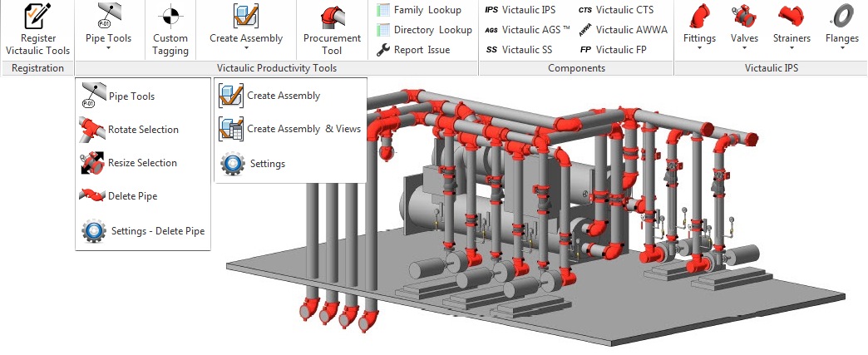Image resolution: width=868 pixels, height=355 pixels.
Task: Click the Fittings elbow icon
Action: (700, 16)
